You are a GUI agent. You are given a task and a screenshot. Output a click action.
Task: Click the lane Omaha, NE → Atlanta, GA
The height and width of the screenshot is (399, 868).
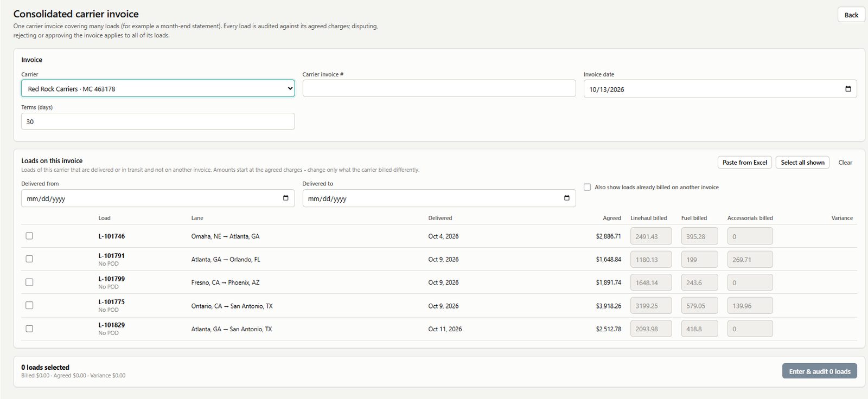[x=225, y=236]
